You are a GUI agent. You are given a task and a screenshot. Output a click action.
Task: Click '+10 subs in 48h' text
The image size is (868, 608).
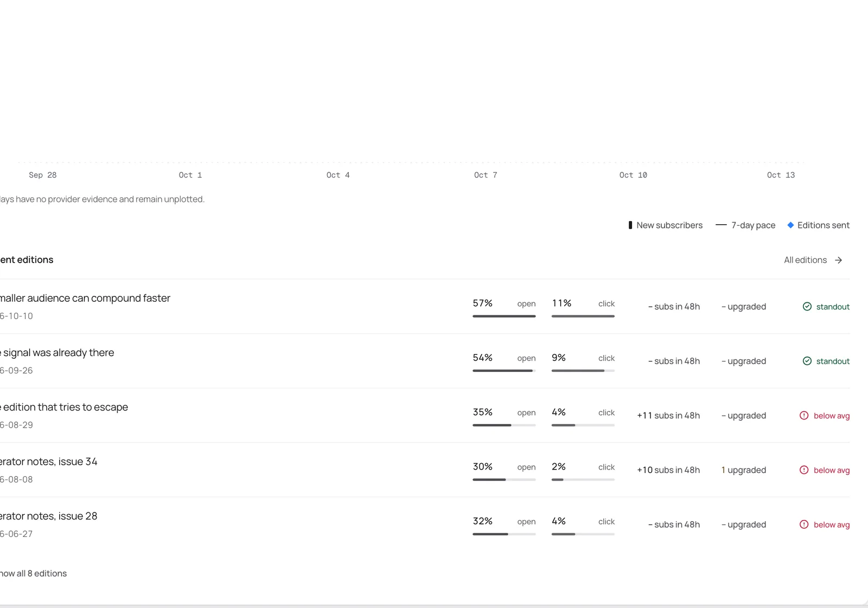coord(668,470)
